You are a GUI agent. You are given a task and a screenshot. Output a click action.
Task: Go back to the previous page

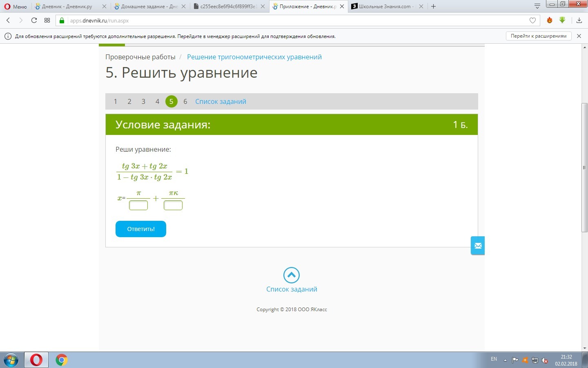click(x=8, y=20)
